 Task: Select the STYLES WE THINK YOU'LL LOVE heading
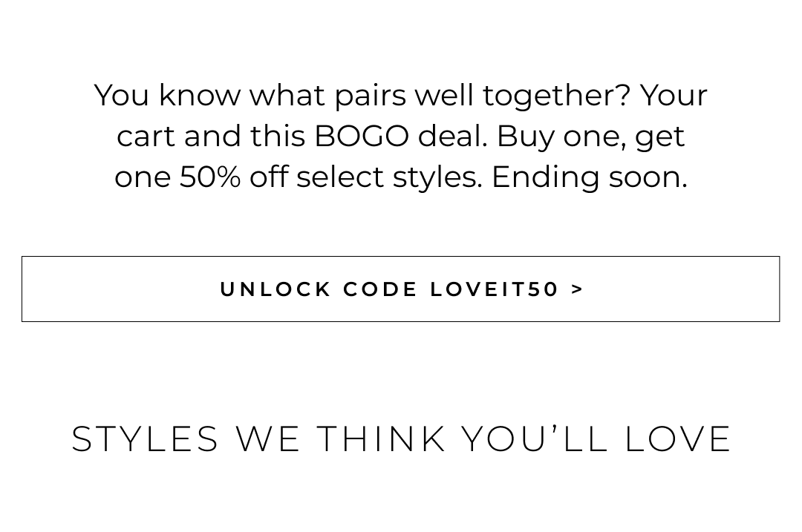pyautogui.click(x=401, y=439)
